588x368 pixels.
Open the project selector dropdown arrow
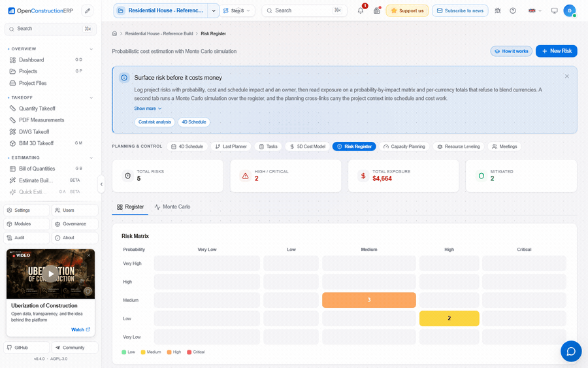click(214, 10)
